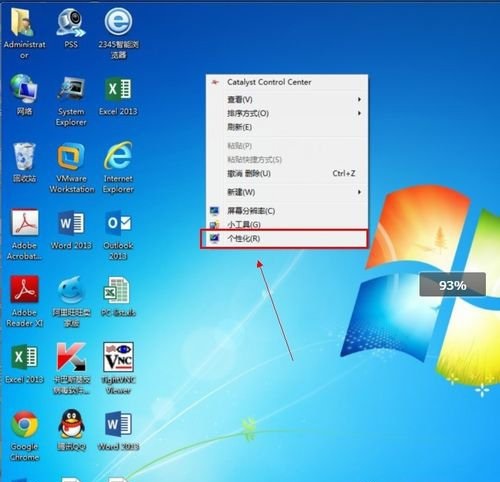Select the Kaspersky antivirus icon
The width and height of the screenshot is (500, 482).
[x=71, y=357]
